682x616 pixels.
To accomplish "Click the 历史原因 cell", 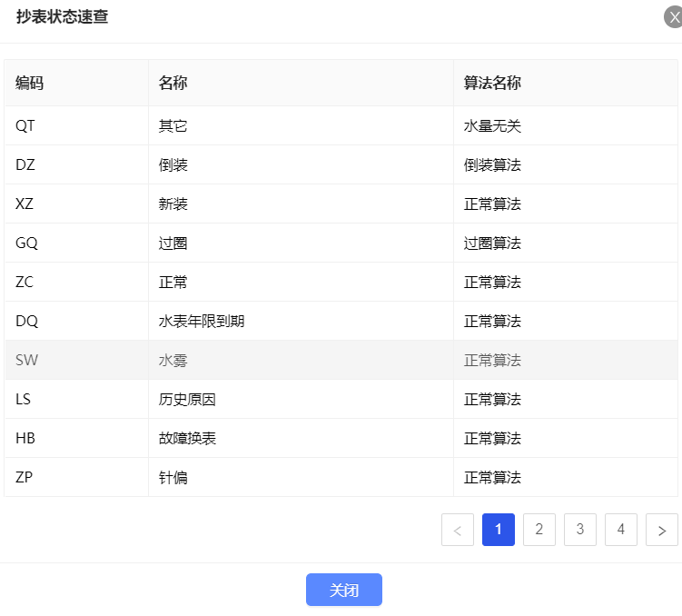I will pyautogui.click(x=301, y=399).
